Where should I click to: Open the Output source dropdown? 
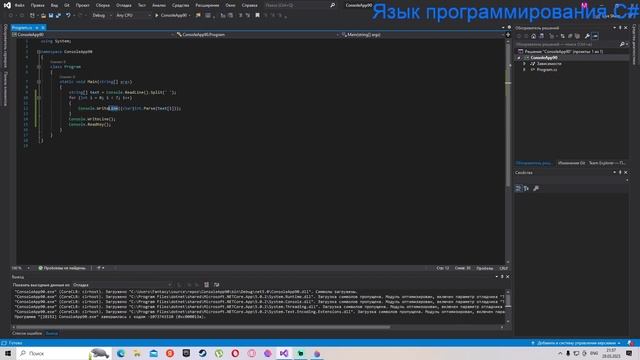pyautogui.click(x=122, y=285)
